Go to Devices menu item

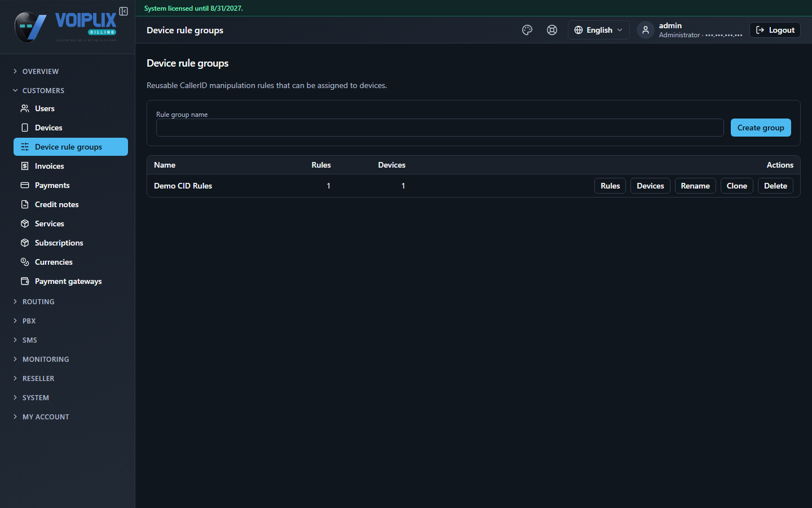70,128
